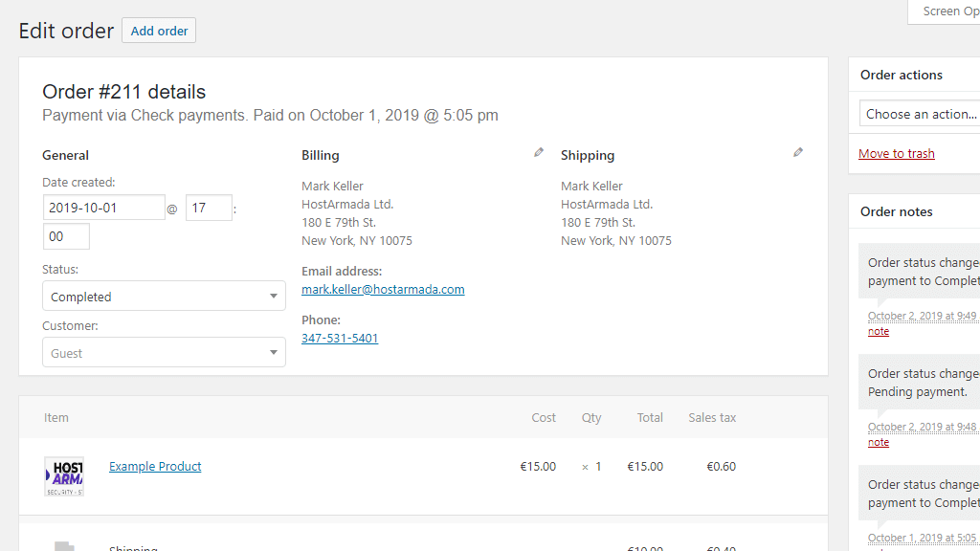Screen dimensions: 980x551
Task: Open the Example Product thumbnail image
Action: point(64,475)
